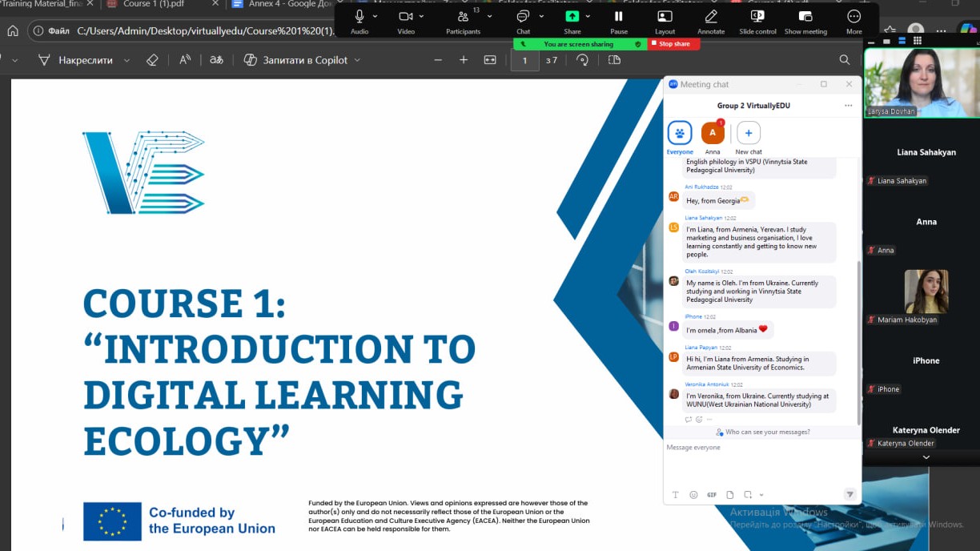The width and height of the screenshot is (980, 551).
Task: Open the More options in Zoom toolbar
Action: 853,17
